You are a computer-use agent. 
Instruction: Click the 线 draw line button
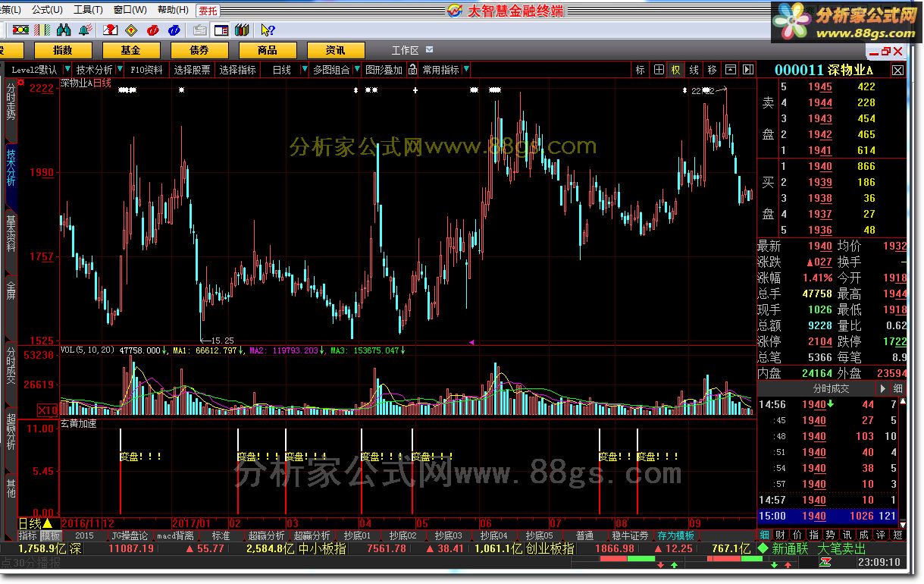click(694, 70)
